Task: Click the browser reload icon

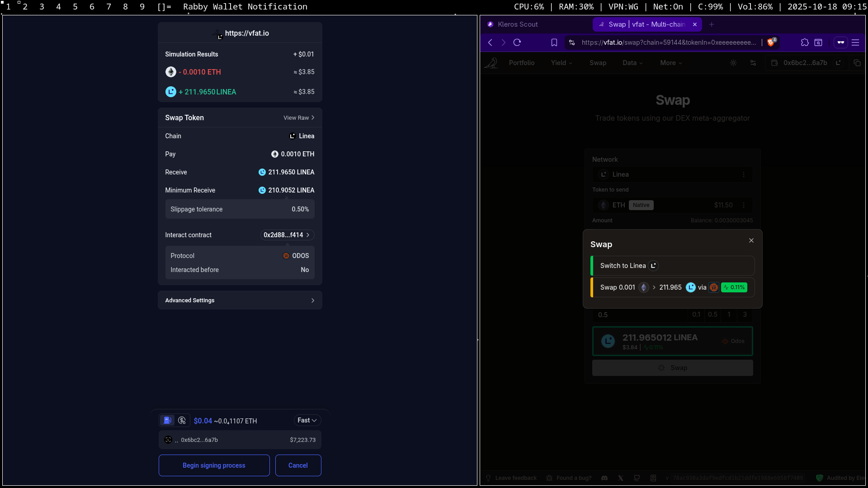Action: (x=517, y=42)
